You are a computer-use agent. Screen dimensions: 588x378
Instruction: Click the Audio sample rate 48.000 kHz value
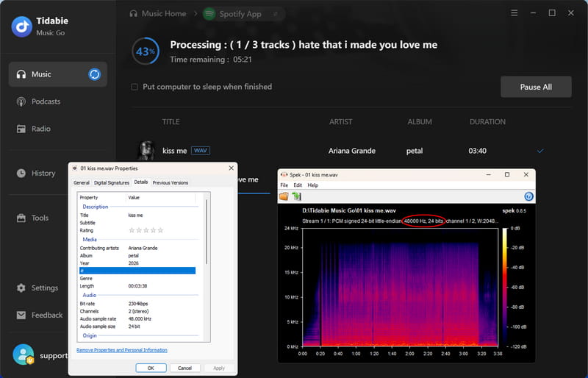point(140,318)
